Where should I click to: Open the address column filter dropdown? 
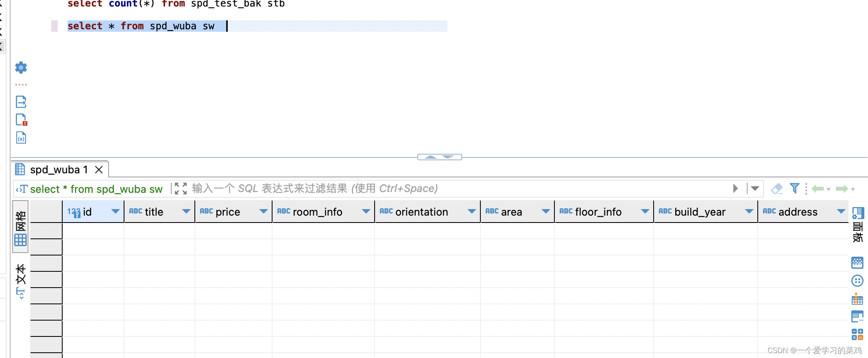pyautogui.click(x=841, y=211)
